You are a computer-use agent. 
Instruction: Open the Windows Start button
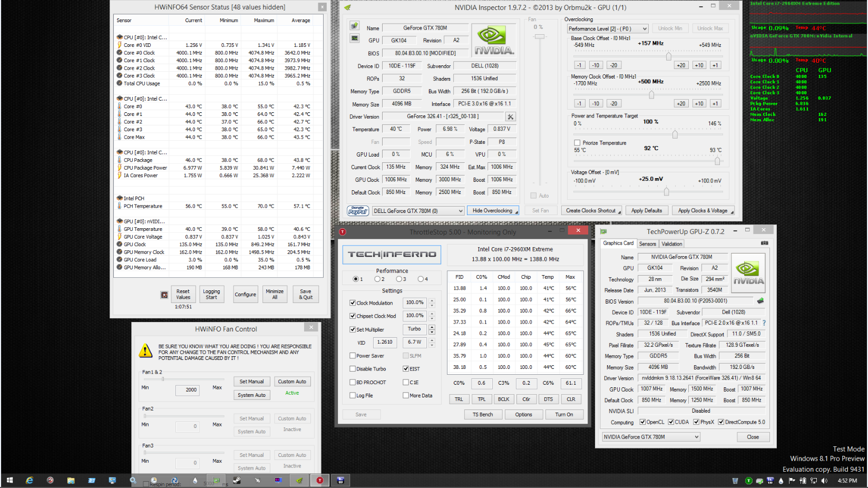(x=9, y=480)
